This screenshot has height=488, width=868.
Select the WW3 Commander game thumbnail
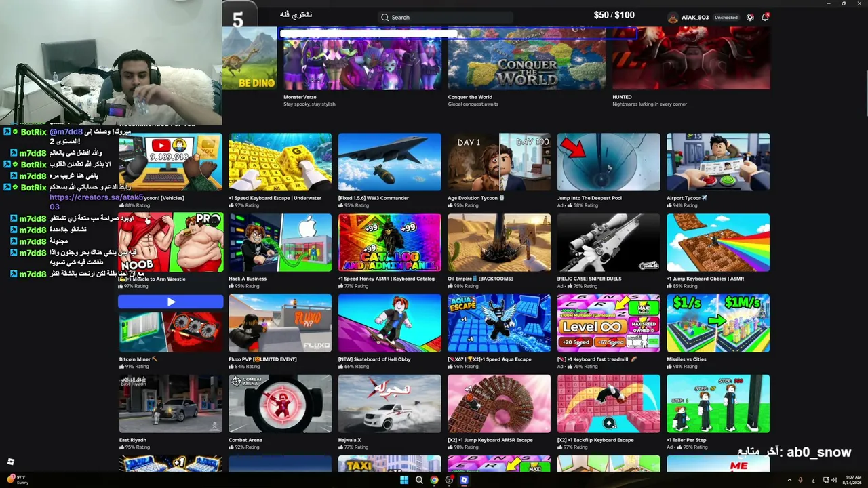(389, 162)
